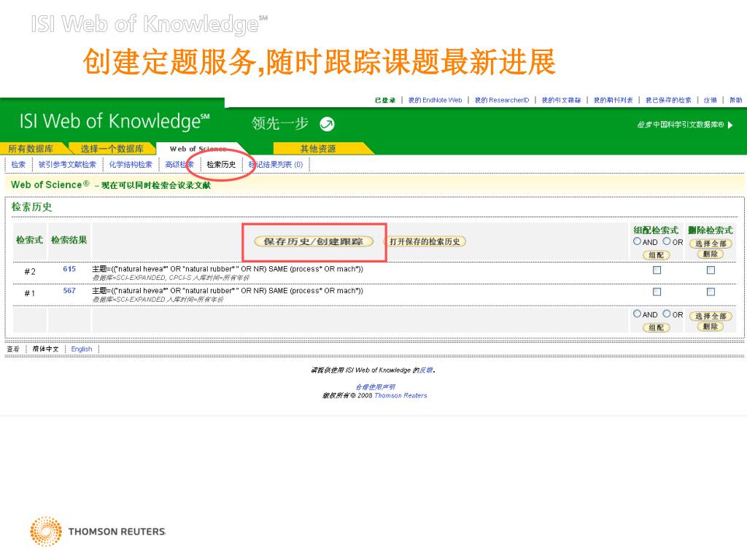Open the 合理使用声明 link
Viewport: 747px width, 560px height.
coord(376,387)
